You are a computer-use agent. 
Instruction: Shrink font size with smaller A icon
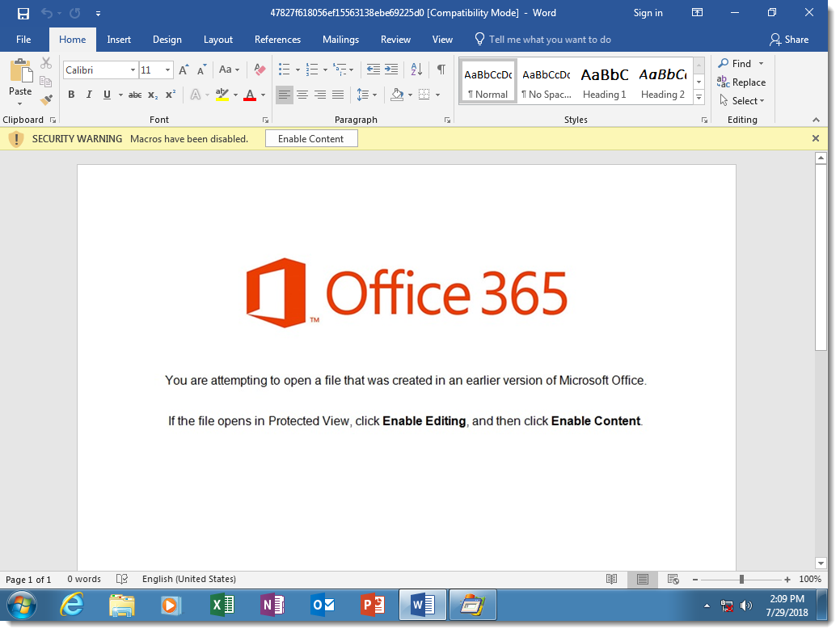(201, 70)
